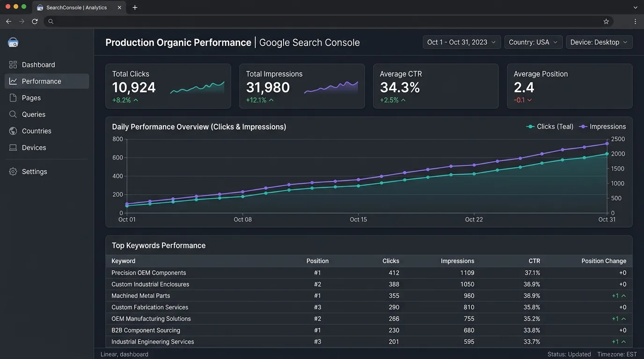The image size is (644, 359).
Task: Select the Total Impressions card
Action: click(x=302, y=86)
